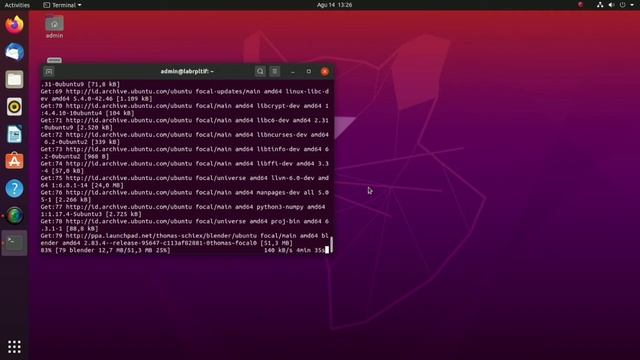The width and height of the screenshot is (640, 360).
Task: Click the Get:72 libncurses-dev line
Action: coord(184,138)
